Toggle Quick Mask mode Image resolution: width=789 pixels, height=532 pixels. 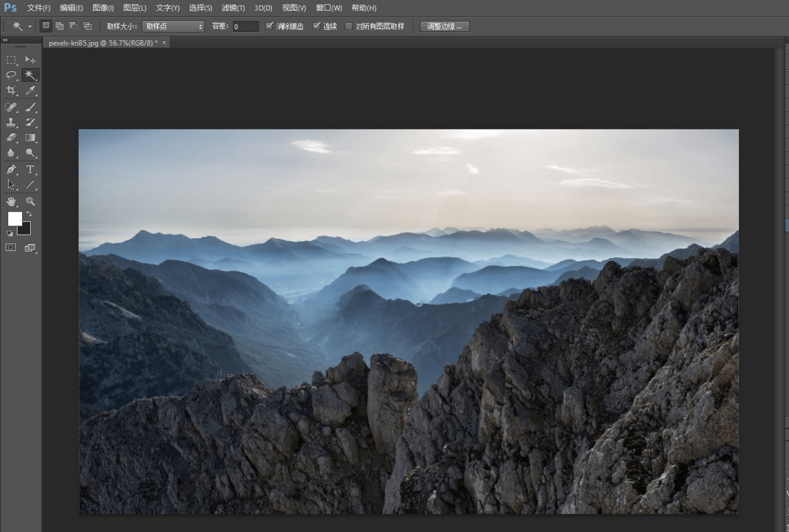(11, 247)
